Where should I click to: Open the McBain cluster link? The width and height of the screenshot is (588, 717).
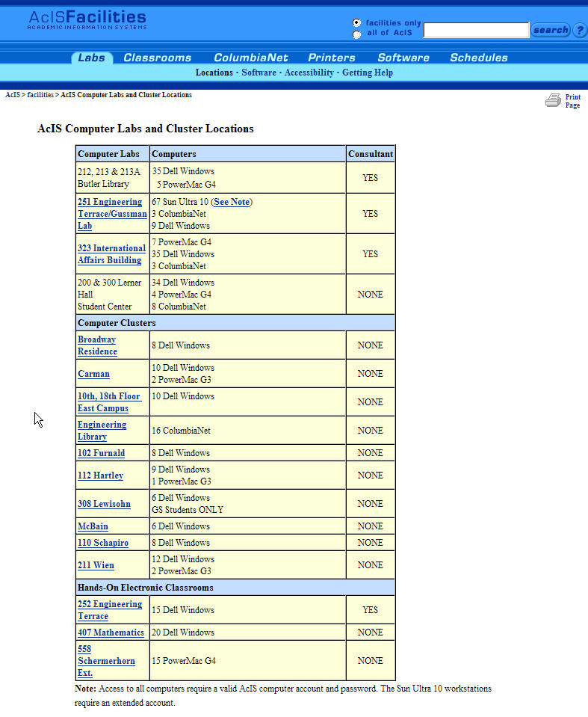pyautogui.click(x=93, y=526)
